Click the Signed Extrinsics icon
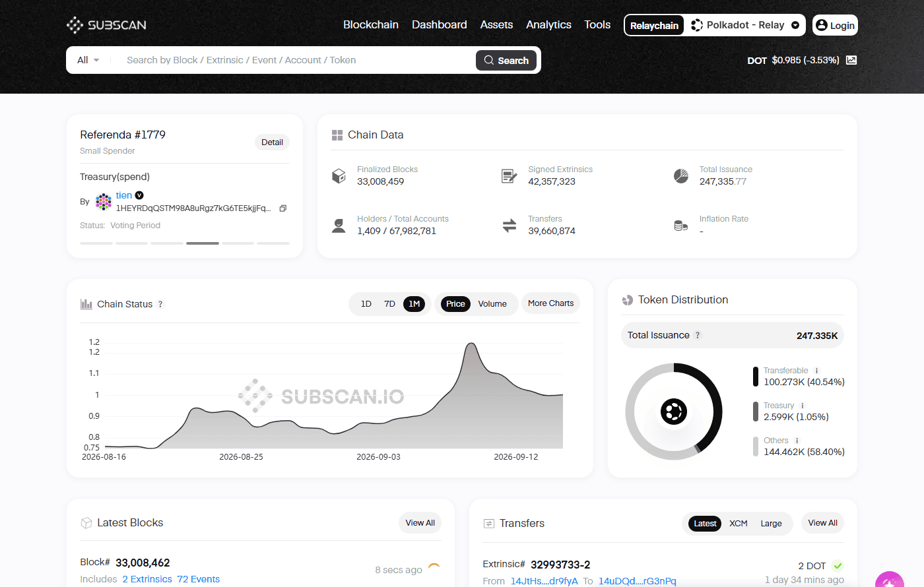 point(509,176)
